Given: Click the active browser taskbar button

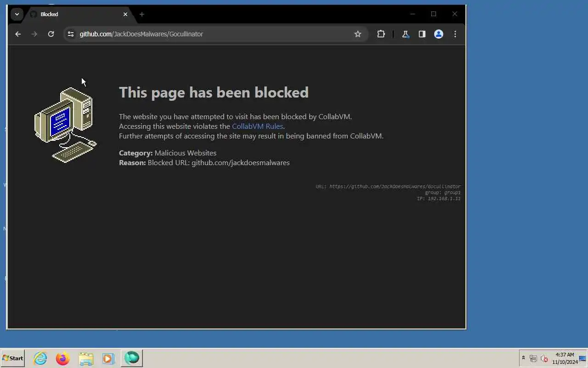Looking at the screenshot, I should pyautogui.click(x=132, y=358).
